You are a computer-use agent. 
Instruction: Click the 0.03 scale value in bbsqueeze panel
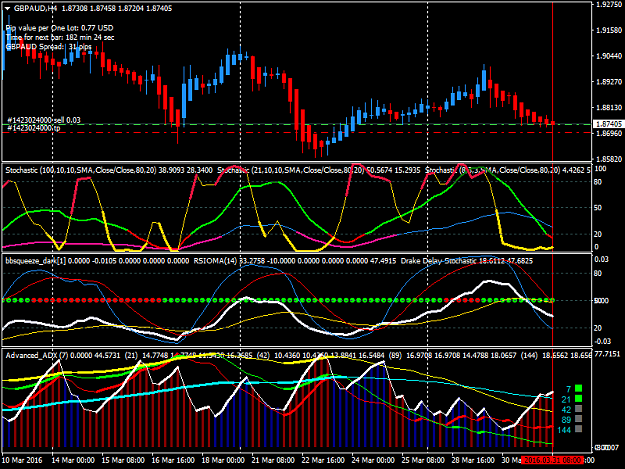601,259
